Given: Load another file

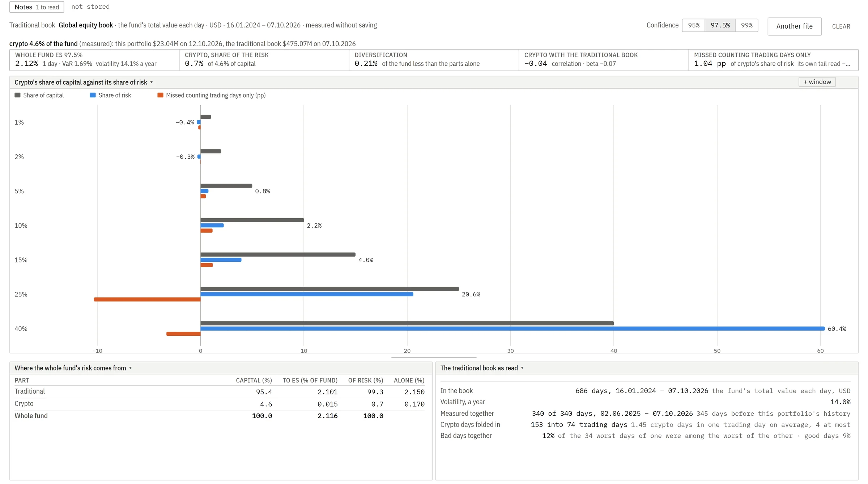Looking at the screenshot, I should tap(794, 26).
